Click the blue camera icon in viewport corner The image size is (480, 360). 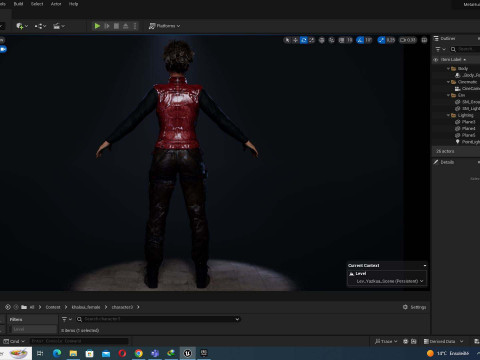3,49
